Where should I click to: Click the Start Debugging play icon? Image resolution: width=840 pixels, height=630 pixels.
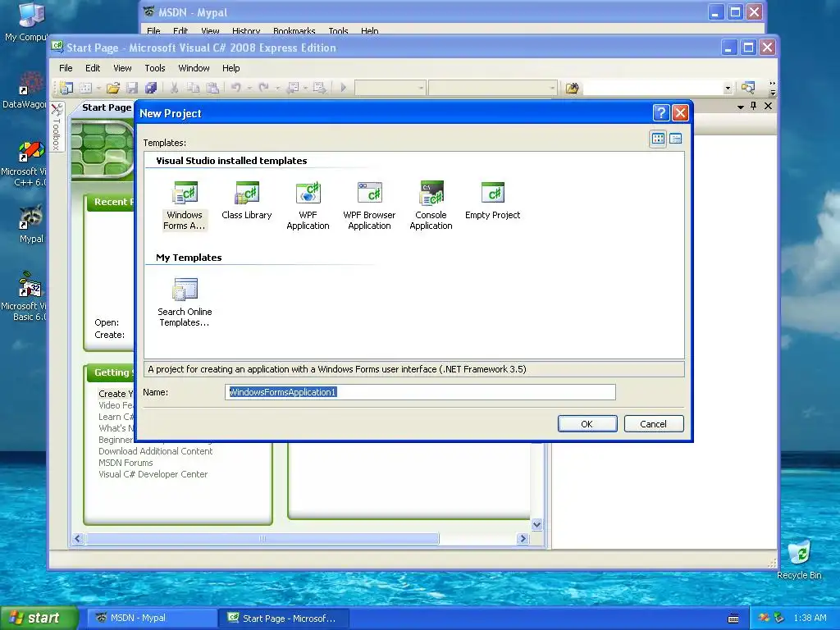[x=344, y=87]
